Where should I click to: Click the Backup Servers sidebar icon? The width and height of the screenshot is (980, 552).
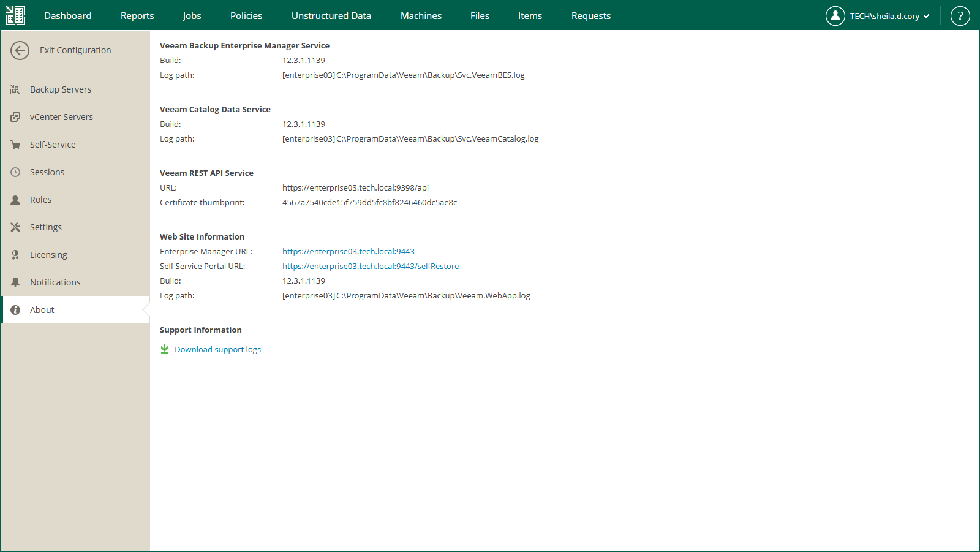(x=15, y=89)
